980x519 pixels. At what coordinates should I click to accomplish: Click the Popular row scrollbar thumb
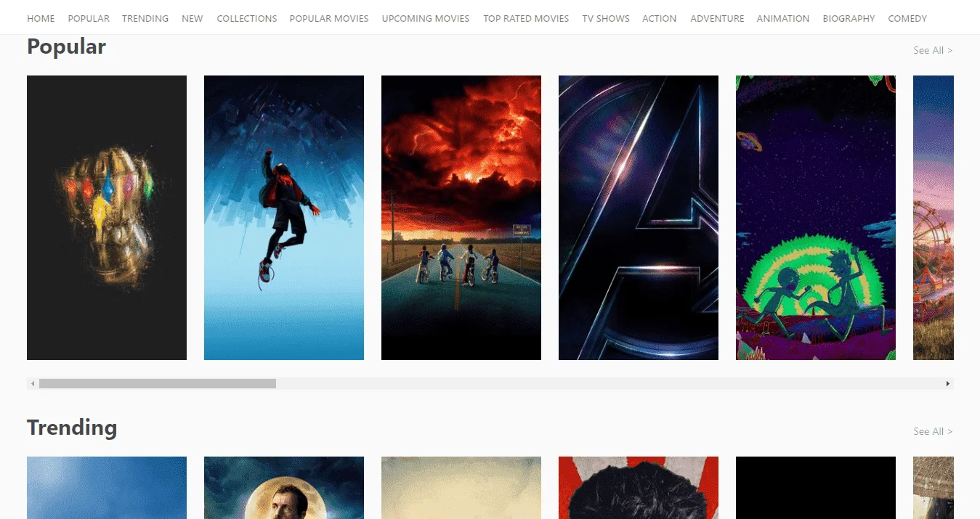pyautogui.click(x=158, y=383)
